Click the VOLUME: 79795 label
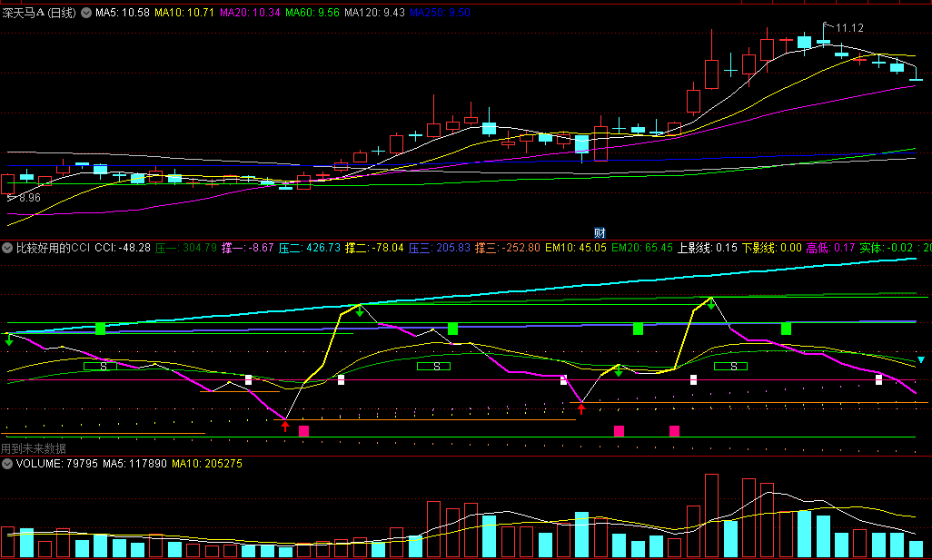Image resolution: width=932 pixels, height=560 pixels. coord(56,463)
